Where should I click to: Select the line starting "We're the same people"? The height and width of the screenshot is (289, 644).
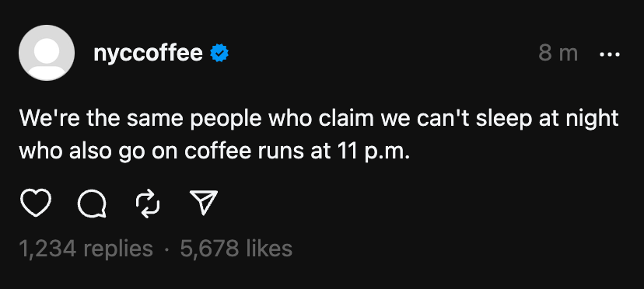point(319,118)
